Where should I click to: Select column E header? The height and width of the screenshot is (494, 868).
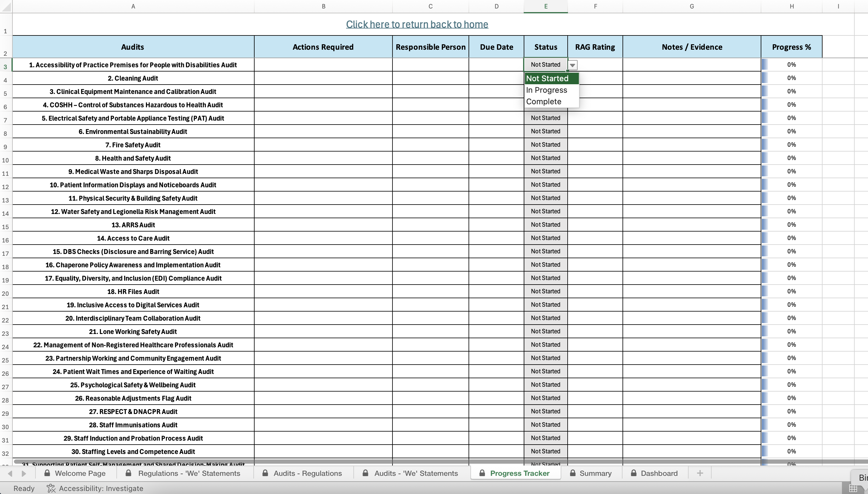point(546,6)
